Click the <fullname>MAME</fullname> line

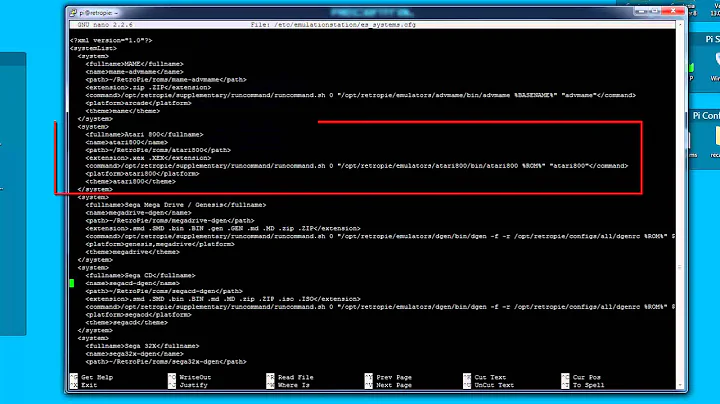click(x=135, y=64)
